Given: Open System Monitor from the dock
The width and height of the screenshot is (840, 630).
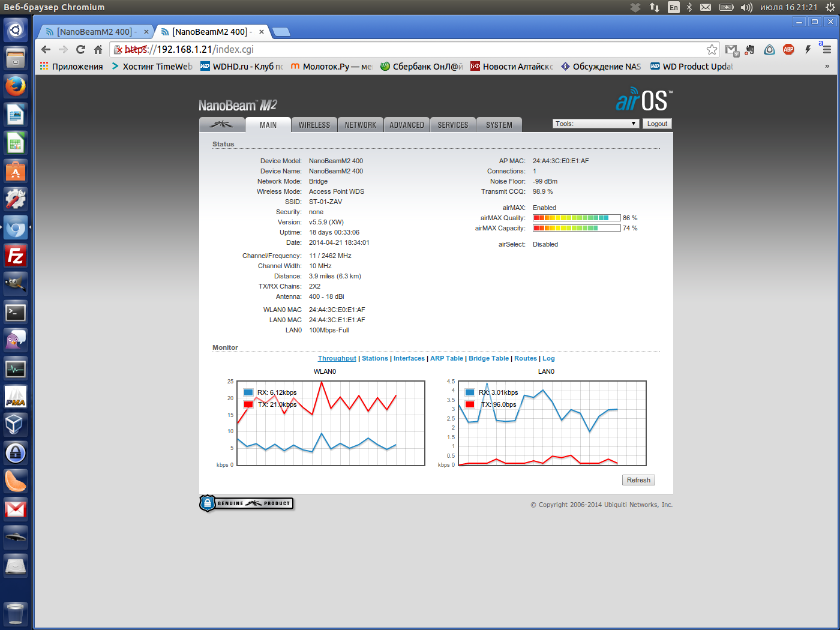Looking at the screenshot, I should click(x=16, y=368).
